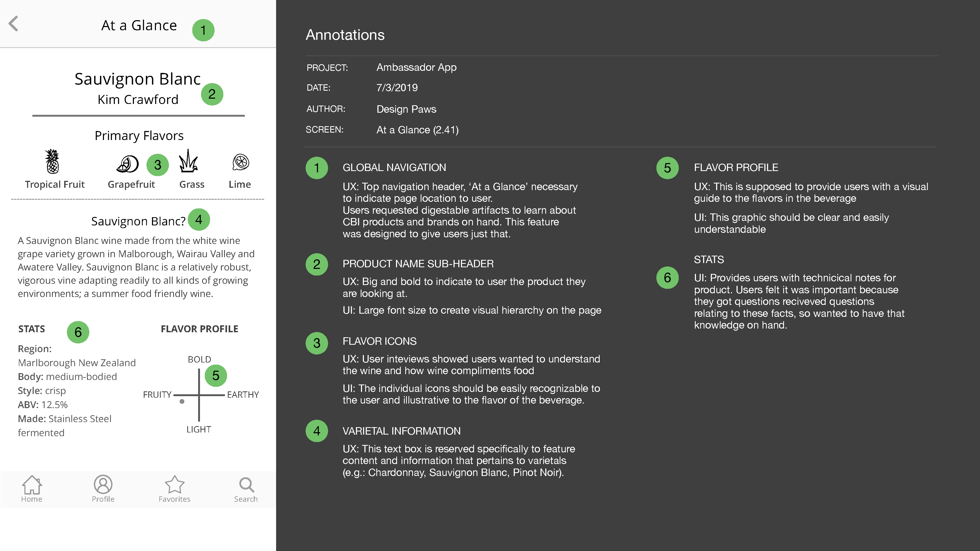
Task: Click the 'Primary Flavors' section heading
Action: [x=139, y=136]
